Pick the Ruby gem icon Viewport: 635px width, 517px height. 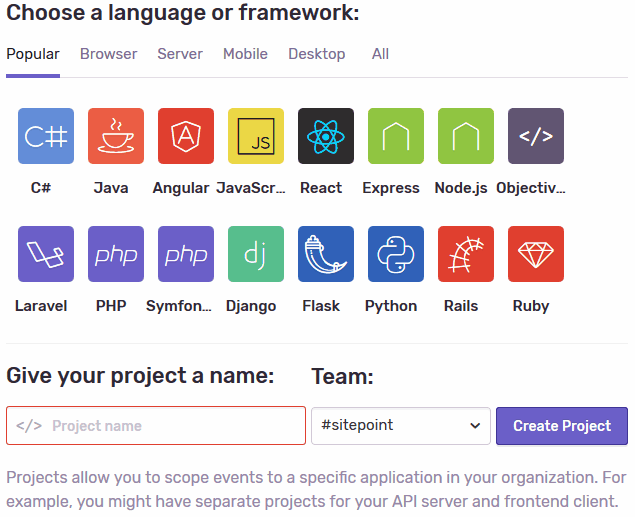click(x=536, y=254)
